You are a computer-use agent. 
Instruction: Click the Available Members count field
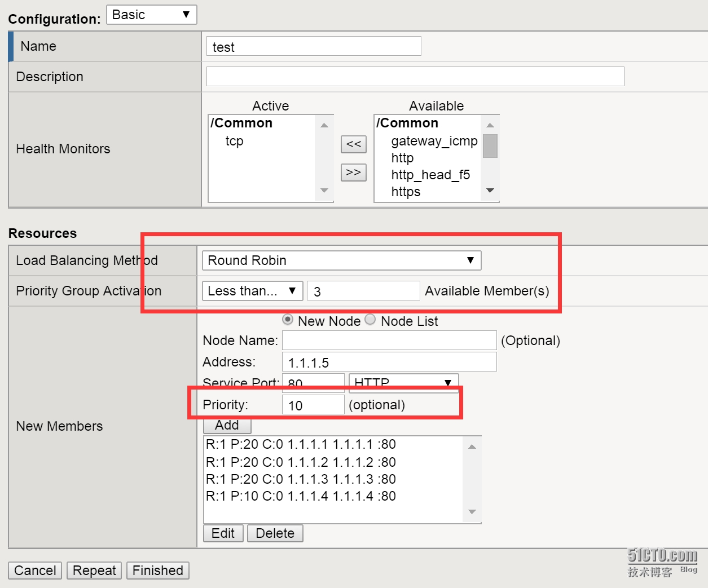[363, 291]
